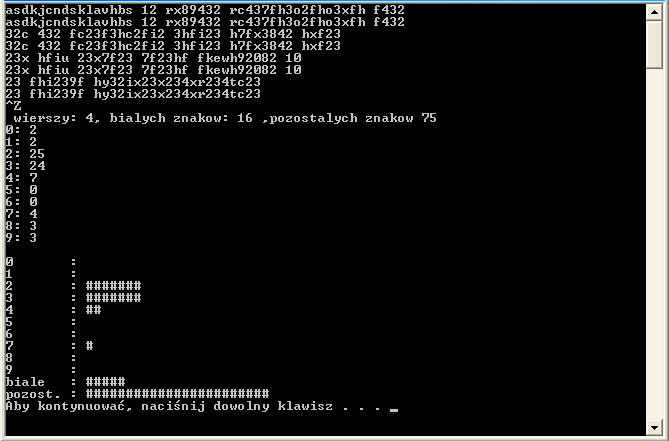Click the scrollbar down arrow button

pyautogui.click(x=654, y=427)
